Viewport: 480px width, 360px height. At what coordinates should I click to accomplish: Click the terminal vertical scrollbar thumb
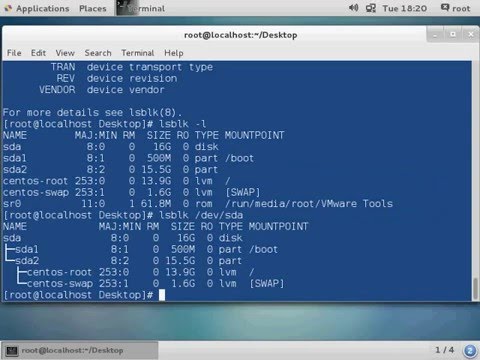click(475, 288)
